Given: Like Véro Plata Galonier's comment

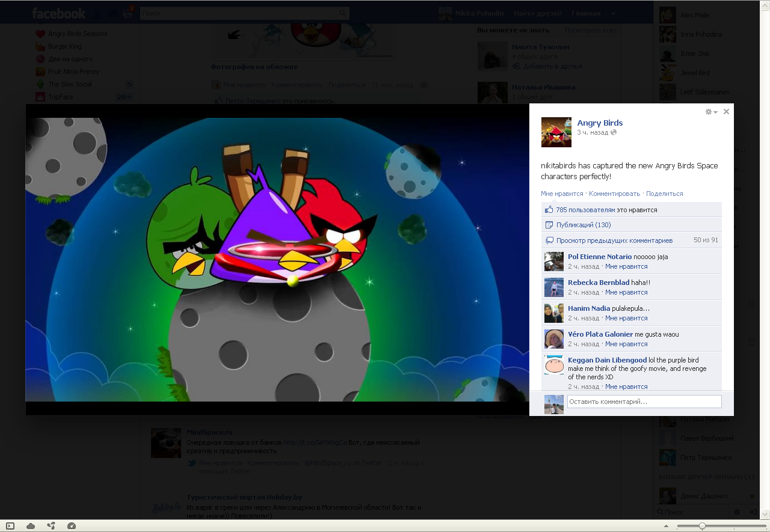Looking at the screenshot, I should click(x=626, y=344).
